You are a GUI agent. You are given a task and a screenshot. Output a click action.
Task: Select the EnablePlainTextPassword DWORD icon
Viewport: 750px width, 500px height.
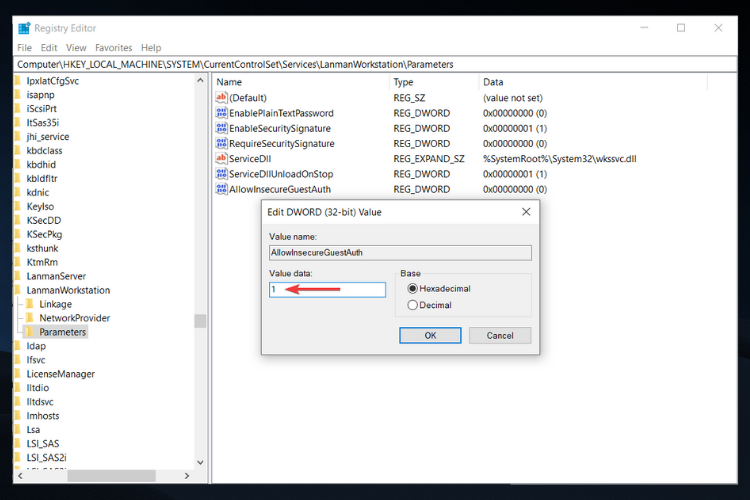click(x=221, y=113)
